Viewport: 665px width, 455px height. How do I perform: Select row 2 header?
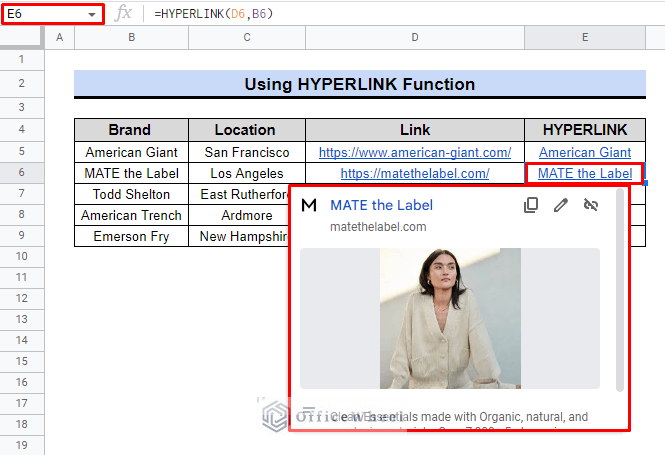tap(22, 84)
